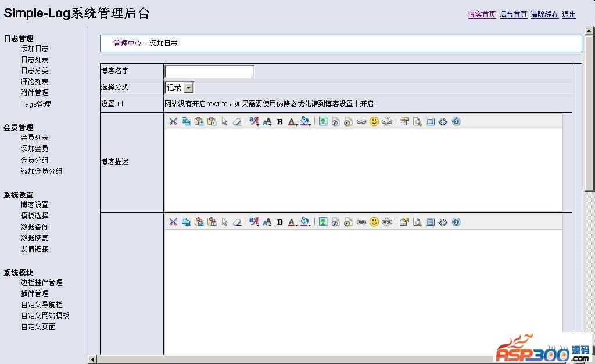Focus the 博客名字 input field
The image size is (595, 364).
point(209,71)
